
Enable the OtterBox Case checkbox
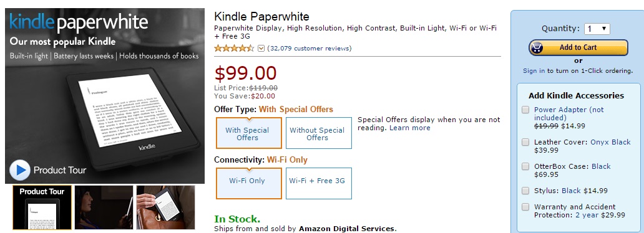tap(525, 166)
